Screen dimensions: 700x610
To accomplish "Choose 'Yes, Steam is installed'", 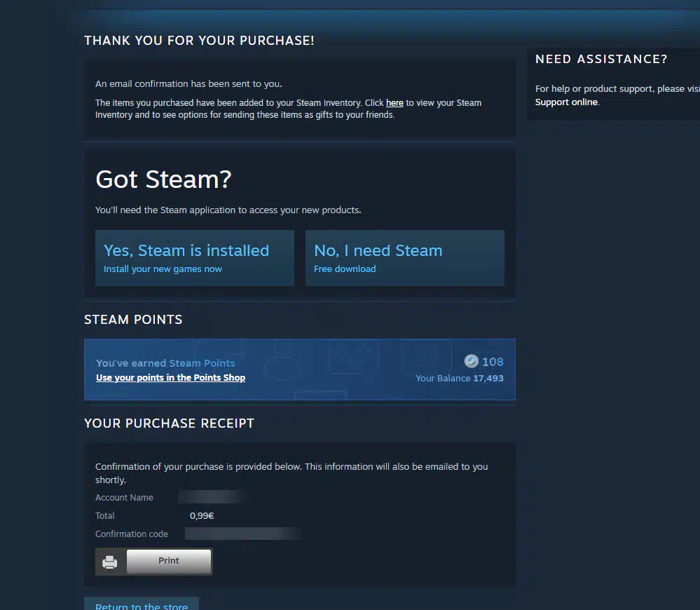I will pos(195,257).
